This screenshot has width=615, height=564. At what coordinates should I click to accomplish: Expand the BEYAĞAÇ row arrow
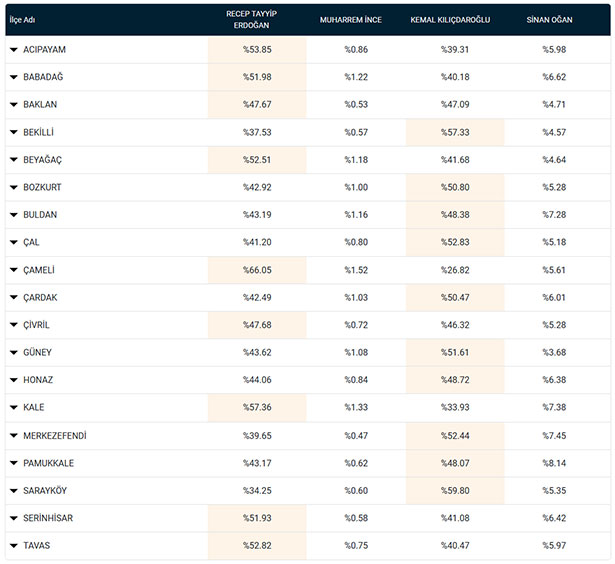[14, 160]
